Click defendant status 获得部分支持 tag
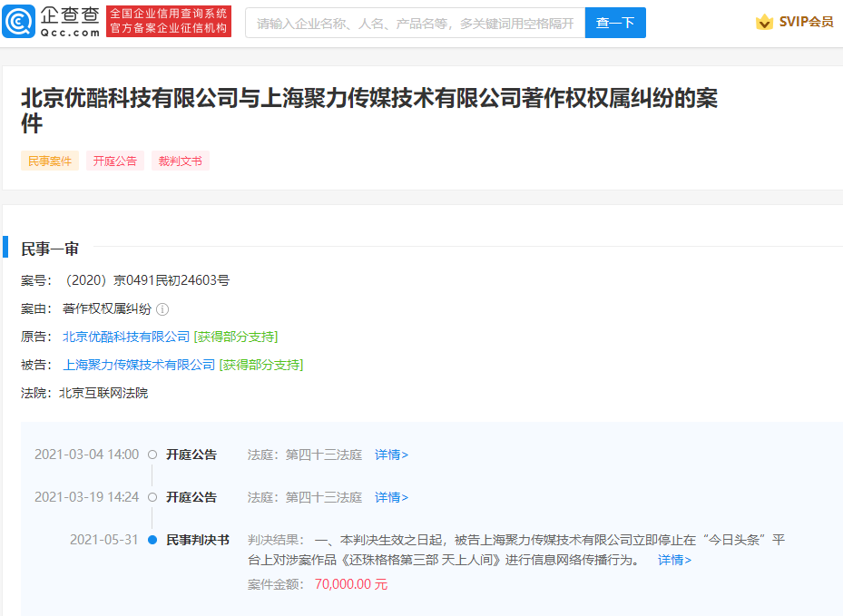This screenshot has height=616, width=843. point(260,365)
